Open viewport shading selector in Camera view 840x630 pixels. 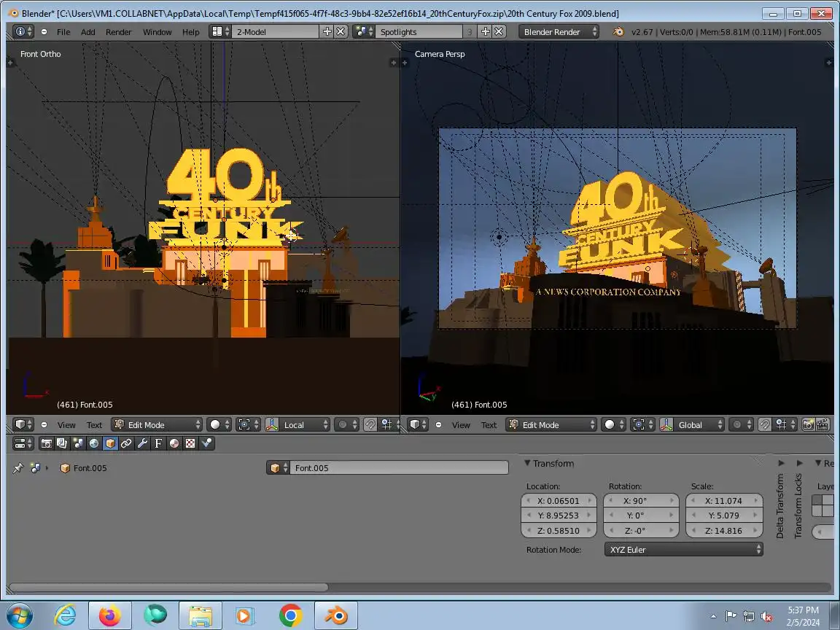[x=613, y=425]
